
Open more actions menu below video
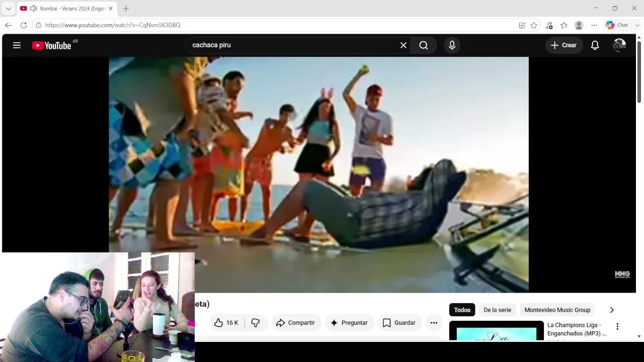coord(434,323)
